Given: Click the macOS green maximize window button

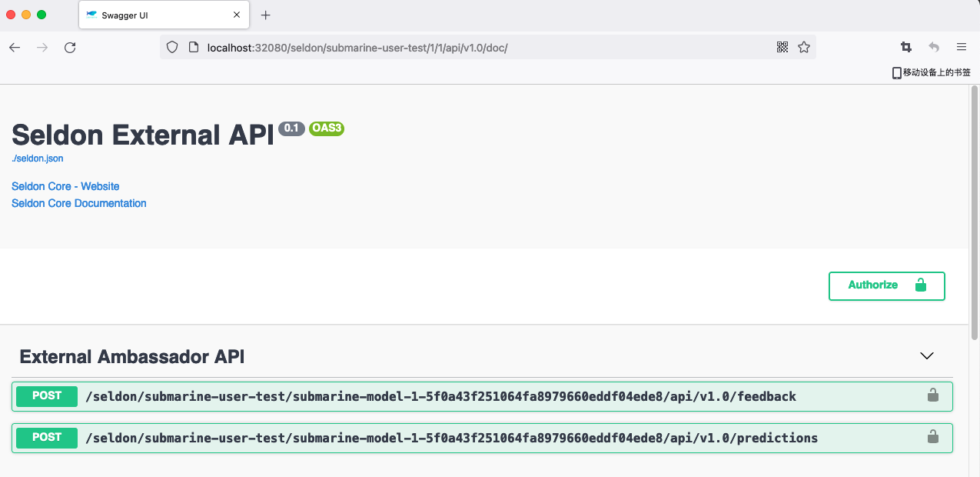Looking at the screenshot, I should (42, 15).
